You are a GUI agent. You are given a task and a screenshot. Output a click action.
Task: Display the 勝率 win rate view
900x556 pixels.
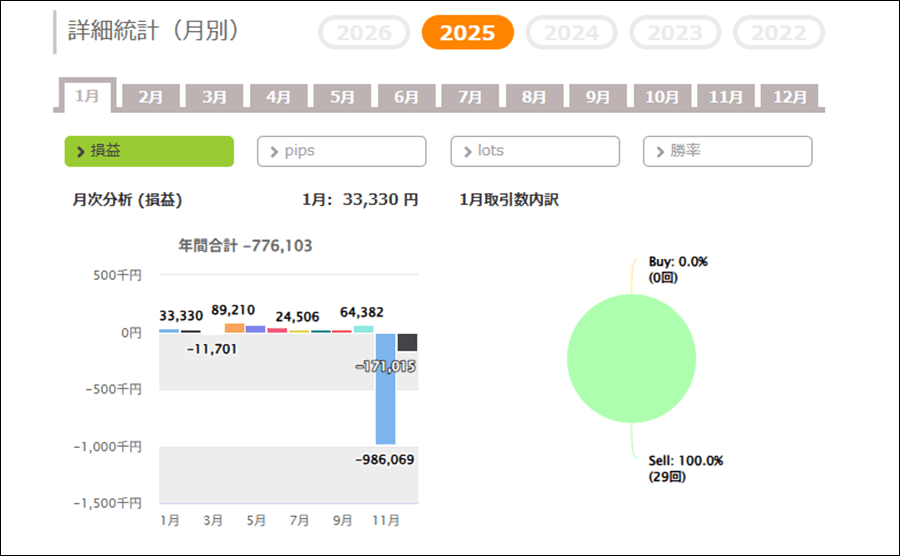pyautogui.click(x=728, y=151)
